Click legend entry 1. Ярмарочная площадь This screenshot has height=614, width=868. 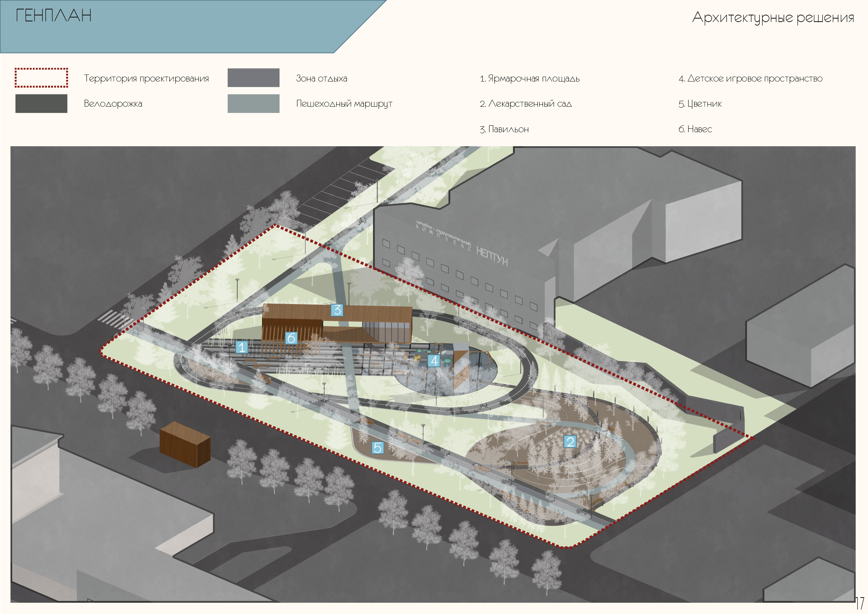coord(529,79)
